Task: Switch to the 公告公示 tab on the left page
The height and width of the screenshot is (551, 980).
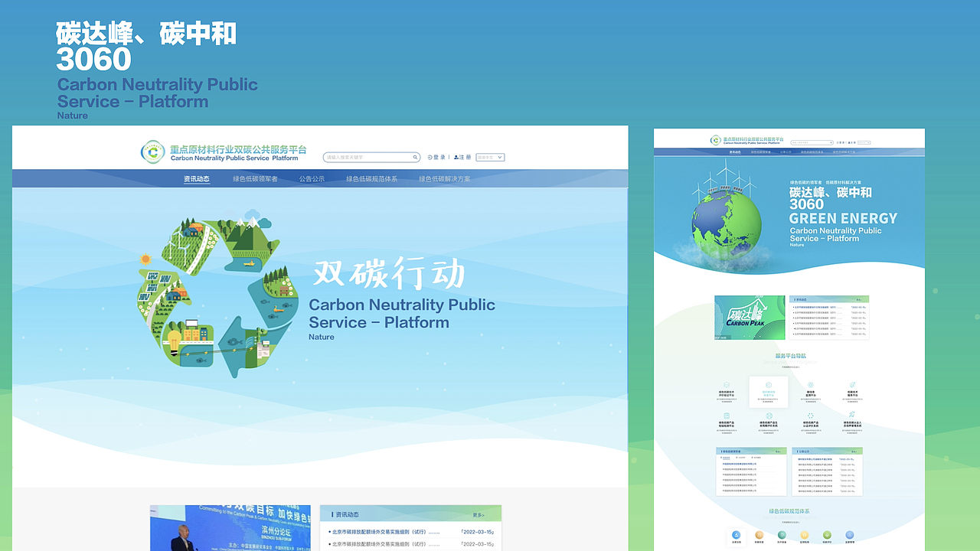Action: tap(312, 178)
